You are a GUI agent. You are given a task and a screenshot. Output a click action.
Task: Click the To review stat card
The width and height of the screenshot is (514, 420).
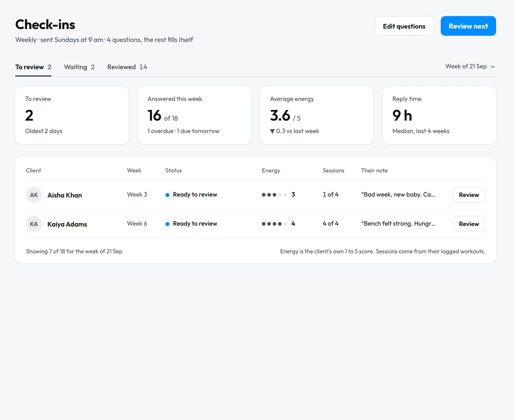click(72, 115)
